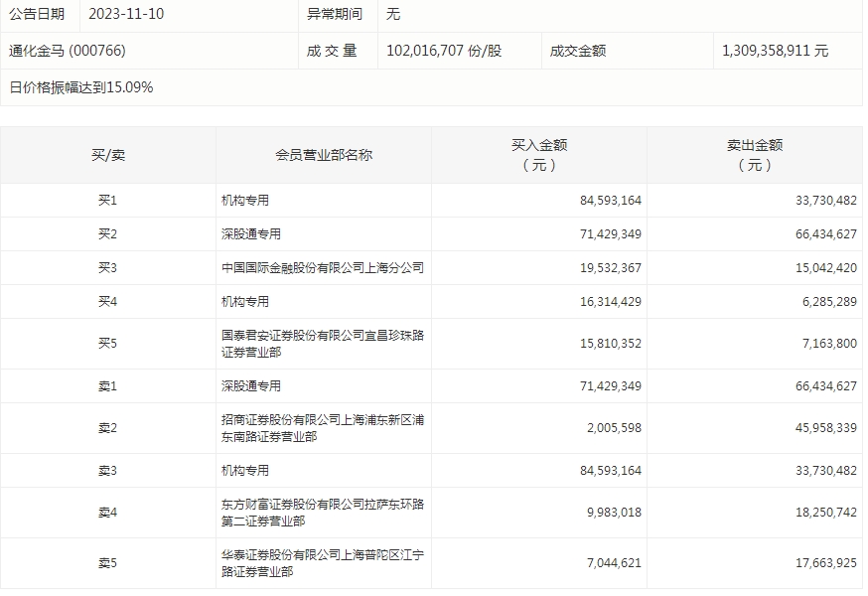Click the stock name 通化金马 (000766)
Screen dimensions: 868x596
67,51
